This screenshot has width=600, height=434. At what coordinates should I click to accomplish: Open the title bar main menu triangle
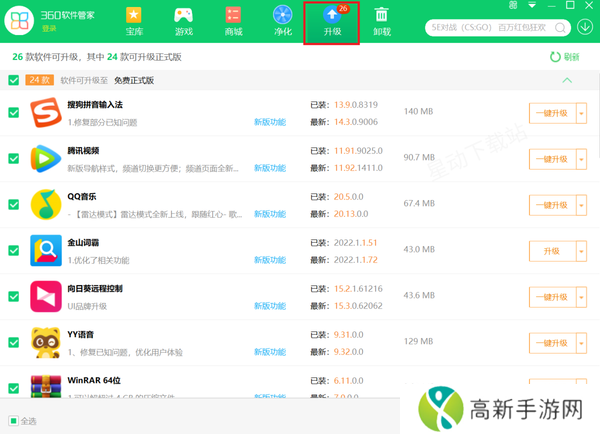point(532,5)
